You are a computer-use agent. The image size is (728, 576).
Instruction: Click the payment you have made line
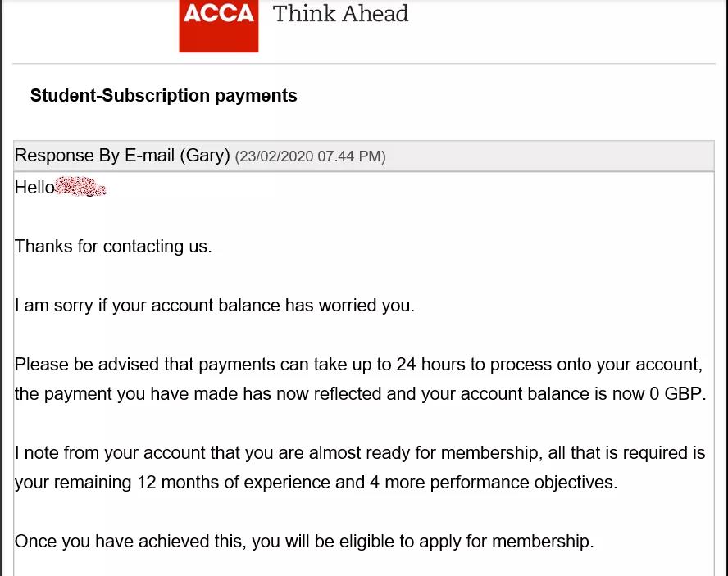pos(360,394)
